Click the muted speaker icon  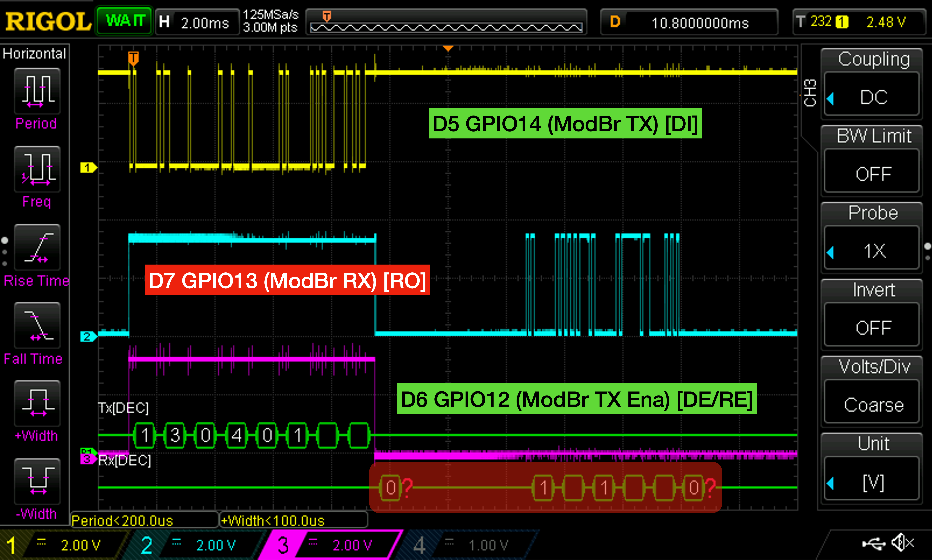click(x=903, y=543)
